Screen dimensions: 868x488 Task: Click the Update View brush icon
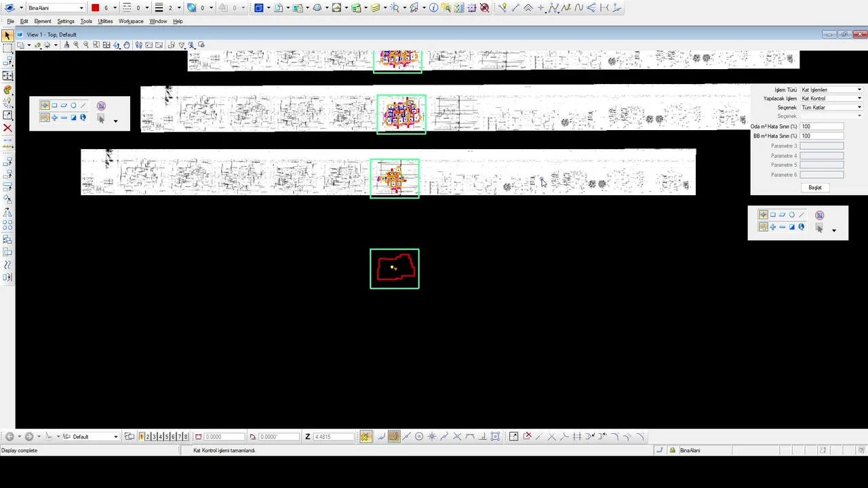click(x=66, y=45)
